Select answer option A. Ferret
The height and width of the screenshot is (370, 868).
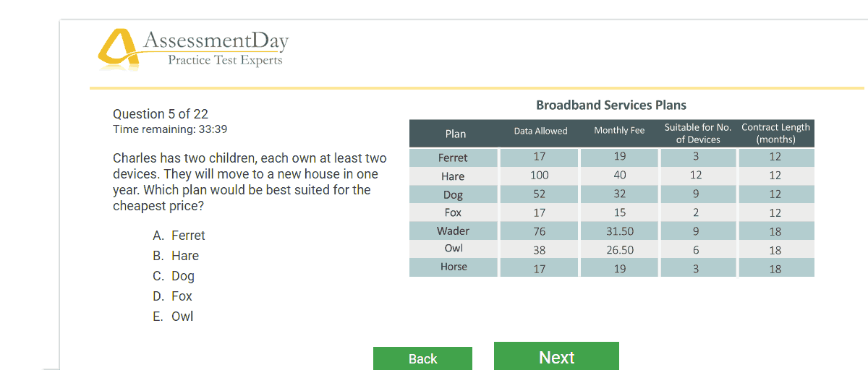click(179, 236)
